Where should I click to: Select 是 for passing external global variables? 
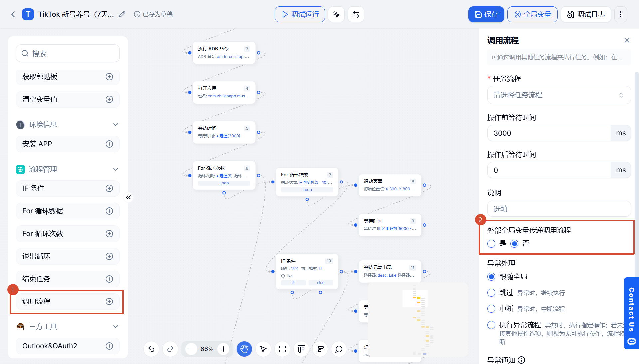pyautogui.click(x=491, y=244)
